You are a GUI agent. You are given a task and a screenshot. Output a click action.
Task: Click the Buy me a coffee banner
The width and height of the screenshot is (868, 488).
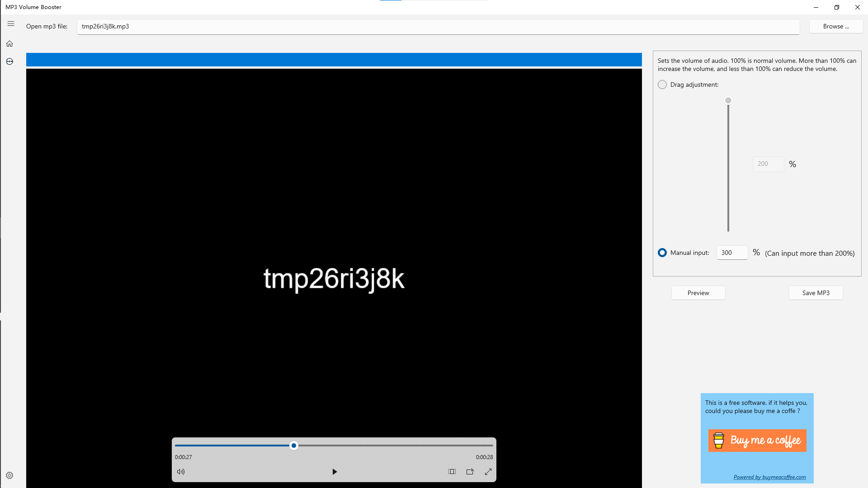[757, 441]
